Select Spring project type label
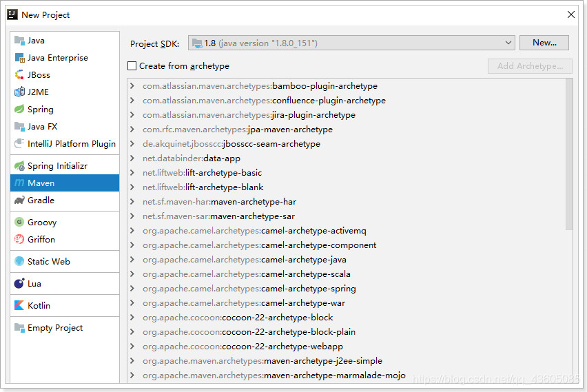The height and width of the screenshot is (392, 587). tap(41, 110)
